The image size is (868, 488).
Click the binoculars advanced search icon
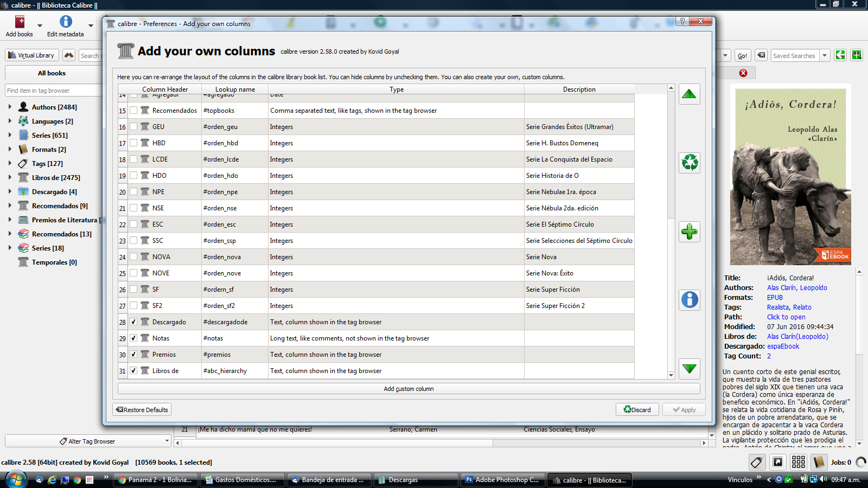click(x=68, y=55)
